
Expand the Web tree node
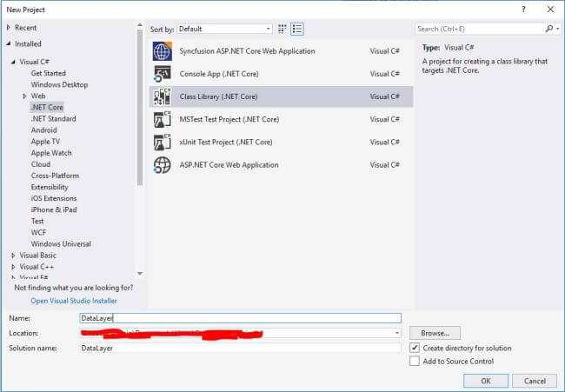[x=24, y=96]
